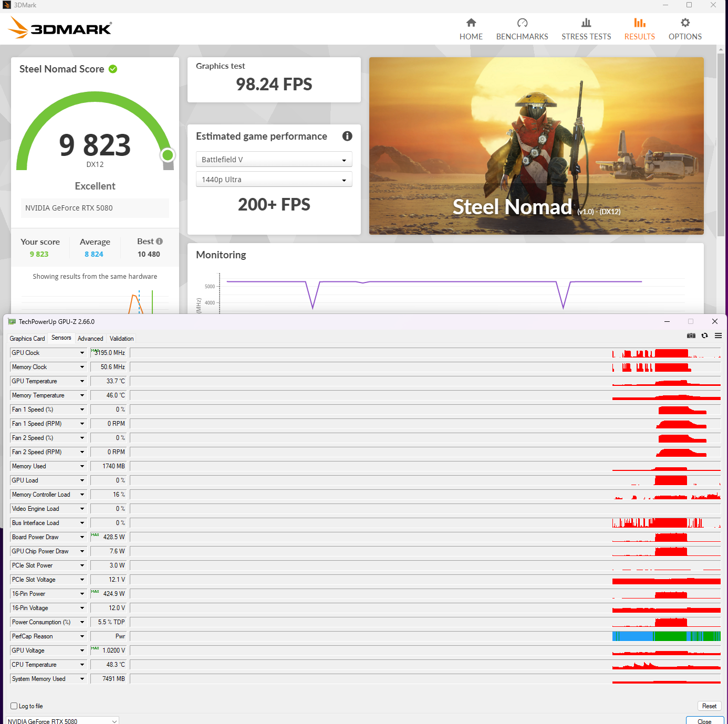Click the GPU Clock value 3195.0 MHz
The width and height of the screenshot is (728, 724).
coord(108,353)
